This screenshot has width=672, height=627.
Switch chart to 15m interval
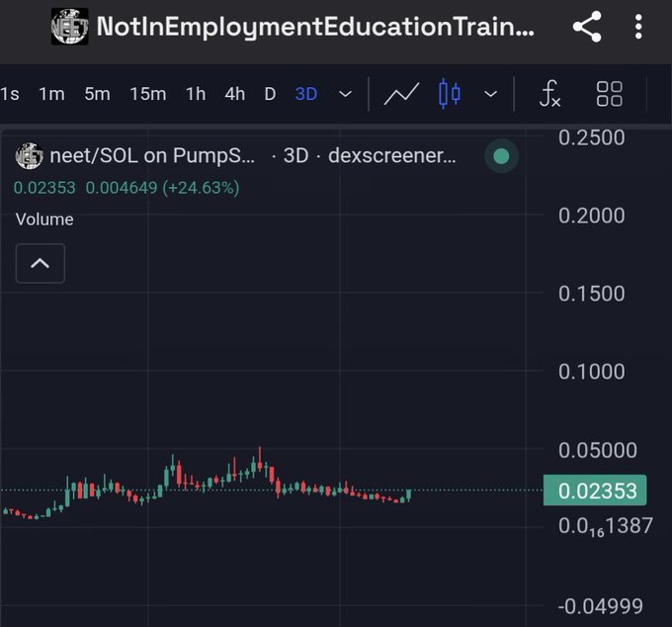pyautogui.click(x=148, y=94)
